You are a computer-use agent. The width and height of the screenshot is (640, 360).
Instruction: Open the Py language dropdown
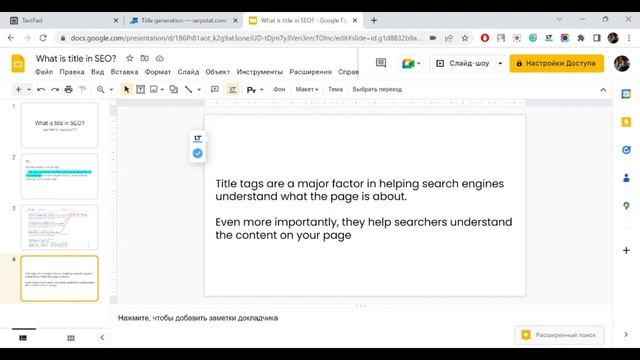click(255, 89)
